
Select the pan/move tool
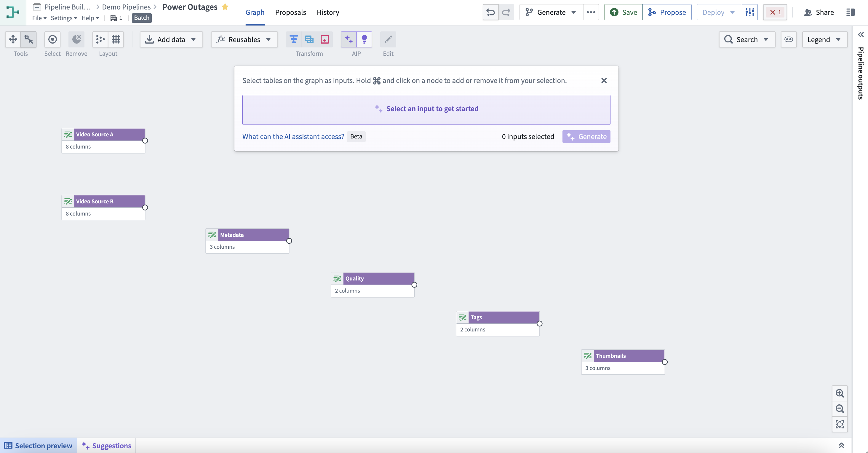13,39
